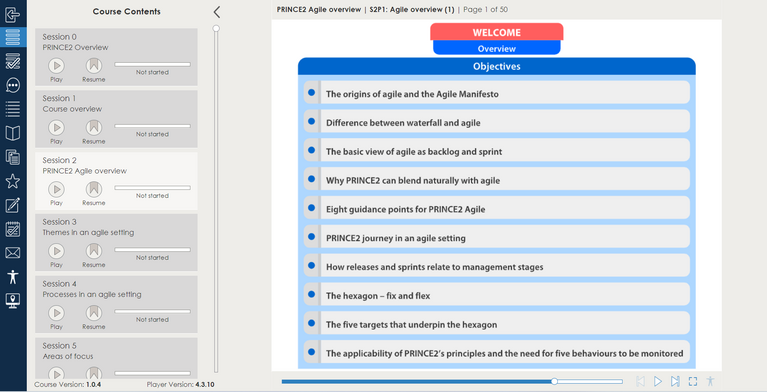Resume Session 4 Processes in an agile setting
This screenshot has width=767, height=392.
pyautogui.click(x=94, y=312)
